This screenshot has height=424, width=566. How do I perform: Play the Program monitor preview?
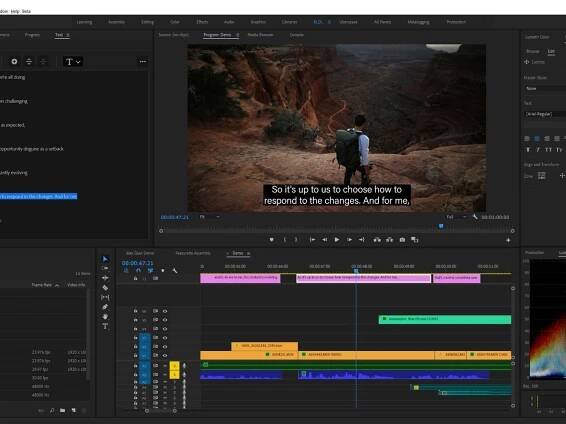coord(337,240)
